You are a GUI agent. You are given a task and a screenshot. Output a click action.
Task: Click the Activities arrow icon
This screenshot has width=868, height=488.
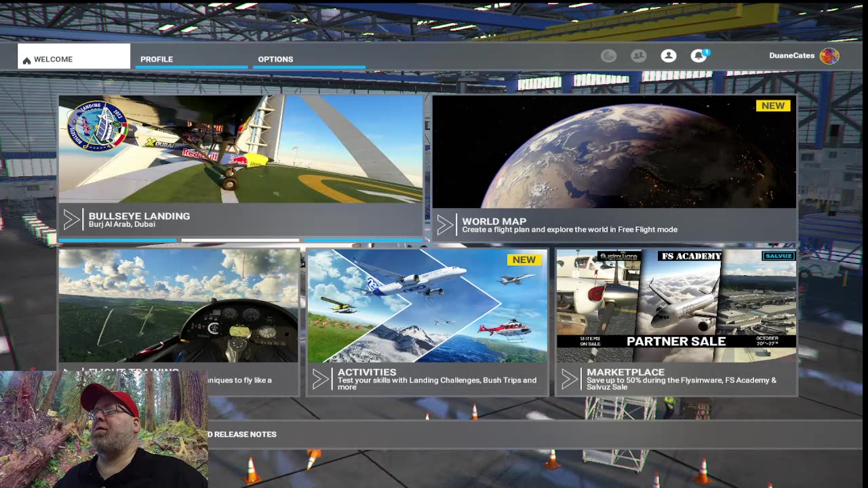point(320,380)
